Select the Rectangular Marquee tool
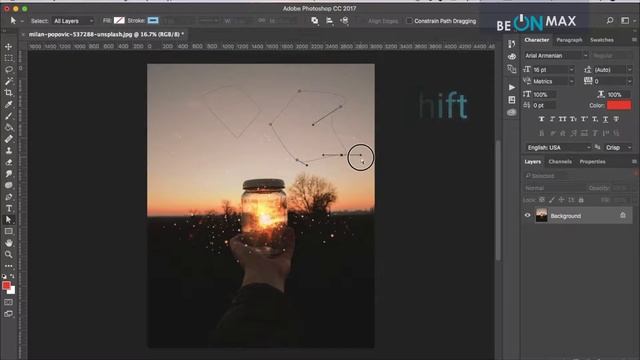 point(8,58)
